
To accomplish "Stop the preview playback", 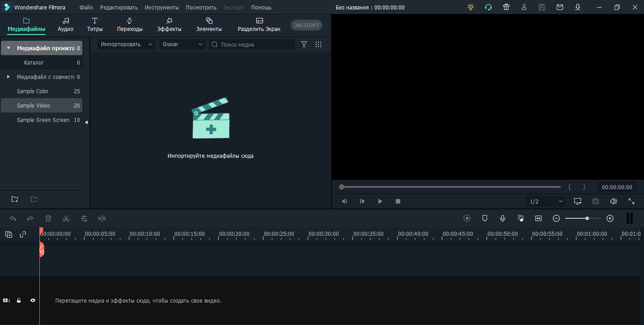I will (398, 201).
